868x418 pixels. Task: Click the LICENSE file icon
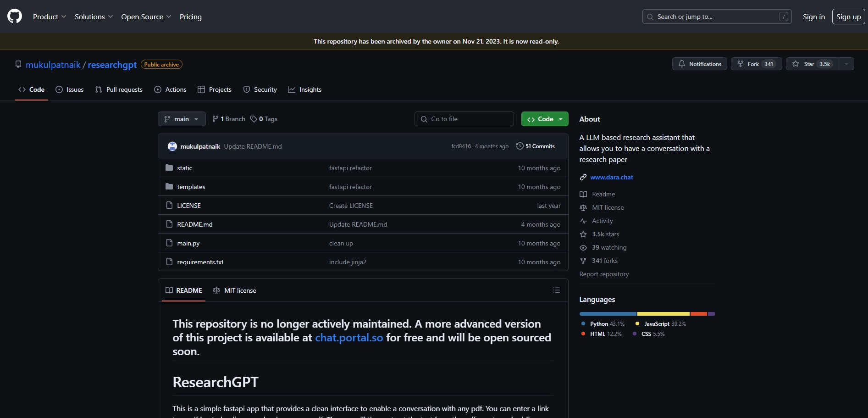[169, 205]
